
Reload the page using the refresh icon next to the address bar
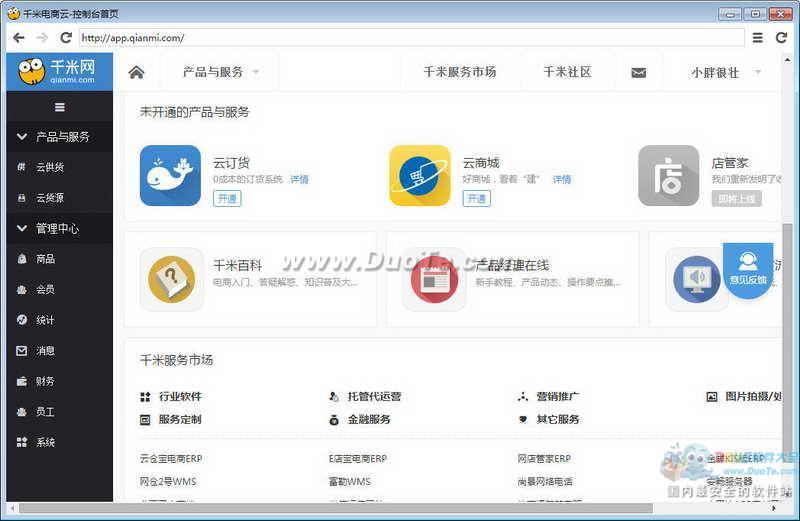pos(66,38)
